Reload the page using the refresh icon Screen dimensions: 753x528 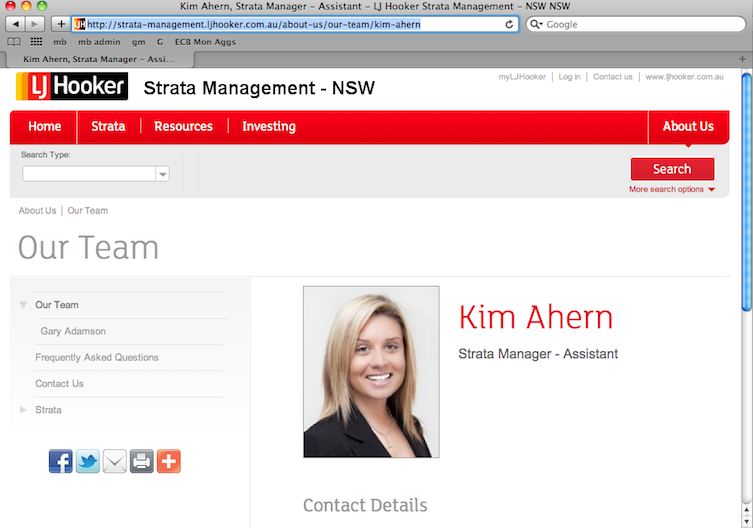point(509,24)
